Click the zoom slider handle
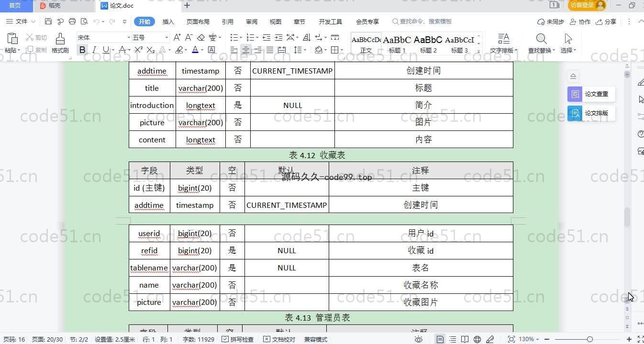 (x=589, y=339)
